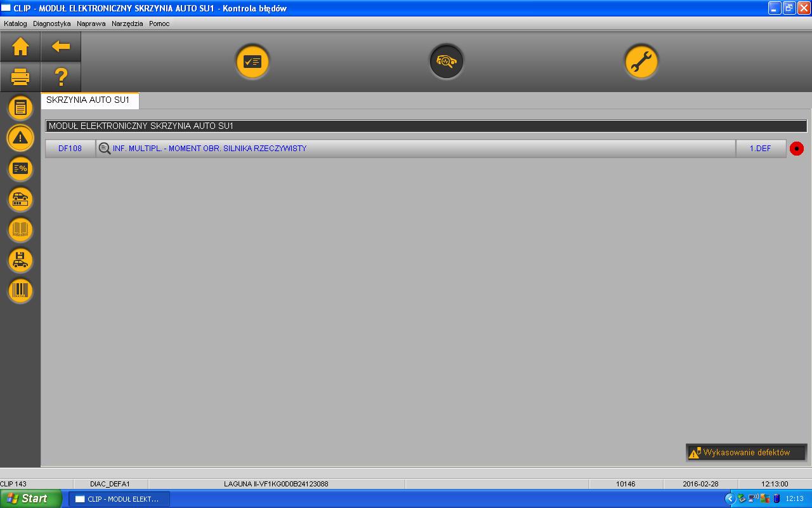
Task: Open the vehicle diagnostic magnifier icon
Action: (x=446, y=62)
